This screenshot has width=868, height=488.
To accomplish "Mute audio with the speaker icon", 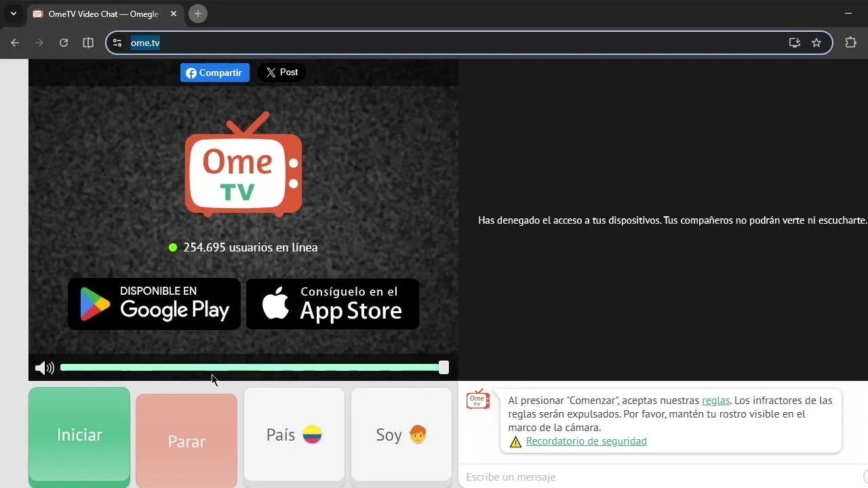I will [44, 368].
